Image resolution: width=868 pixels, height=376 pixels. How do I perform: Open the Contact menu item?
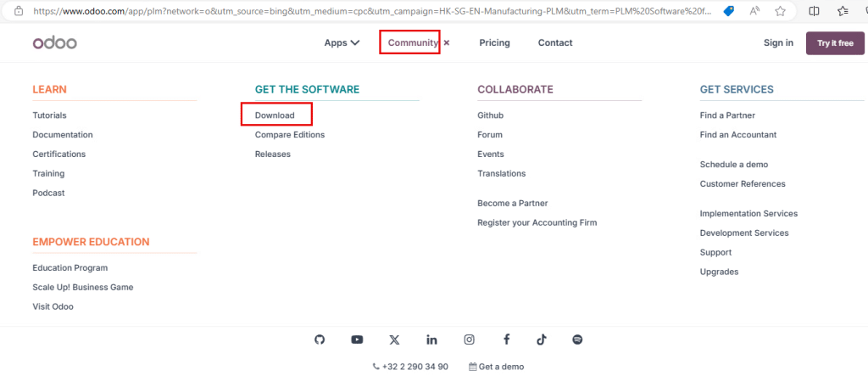555,42
